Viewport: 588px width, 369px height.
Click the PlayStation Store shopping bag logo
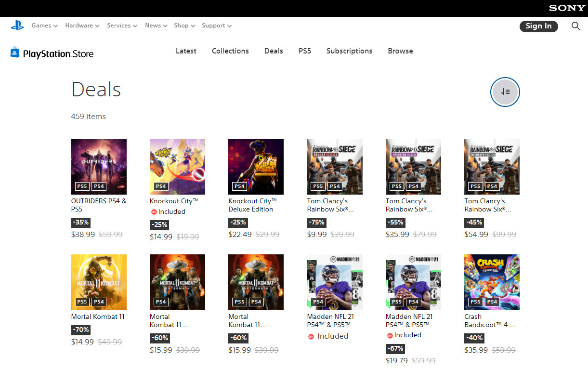pos(15,53)
